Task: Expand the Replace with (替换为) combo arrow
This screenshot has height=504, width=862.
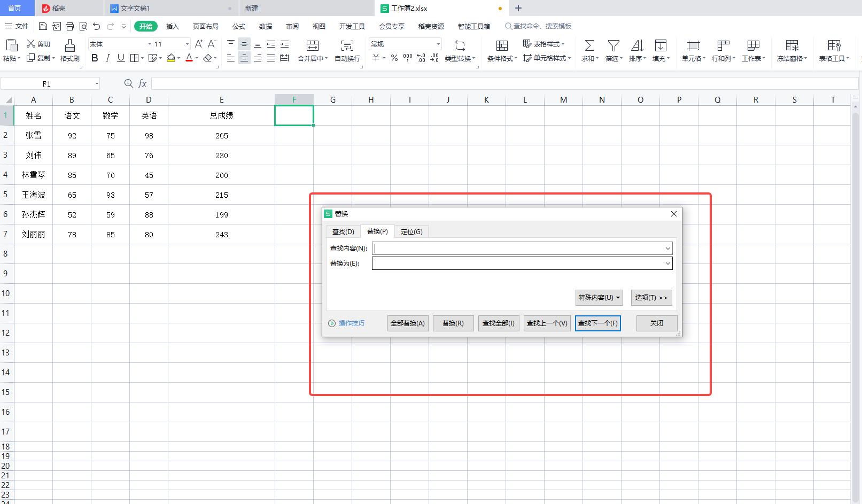Action: pos(668,263)
